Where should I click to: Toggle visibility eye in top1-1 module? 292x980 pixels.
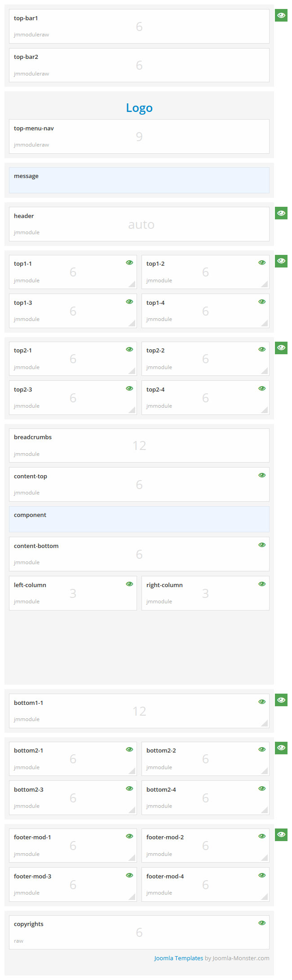(x=129, y=263)
